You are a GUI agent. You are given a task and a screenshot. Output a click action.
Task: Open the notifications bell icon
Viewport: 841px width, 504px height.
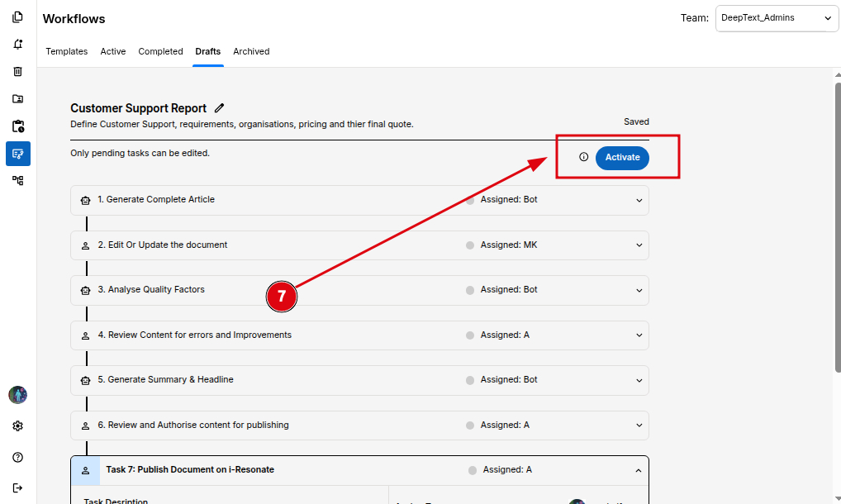click(x=18, y=45)
